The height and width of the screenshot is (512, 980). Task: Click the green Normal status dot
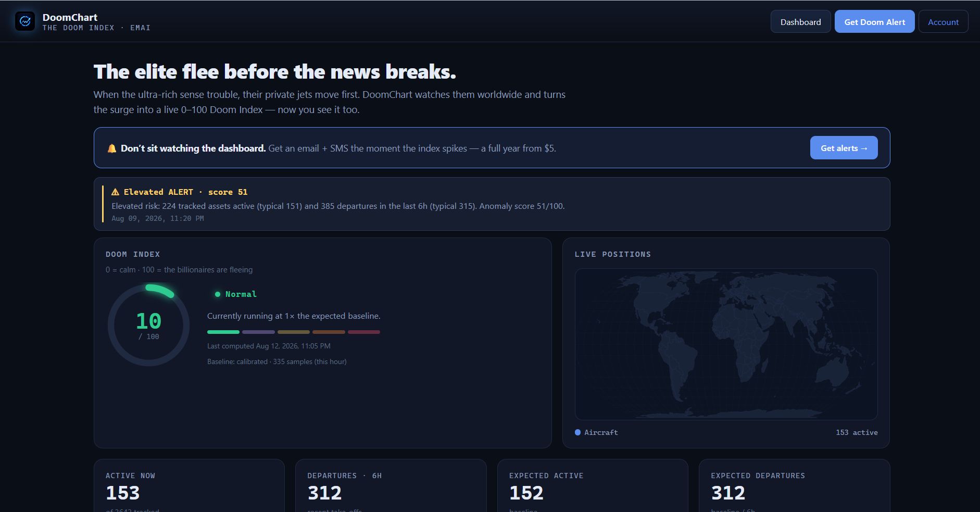218,294
